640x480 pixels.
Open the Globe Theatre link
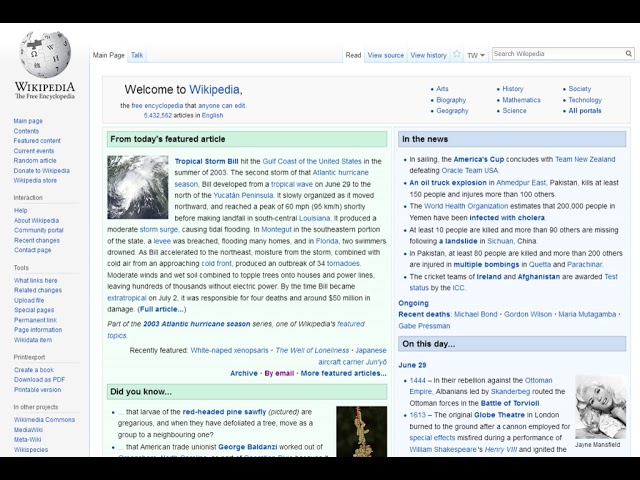click(x=499, y=415)
